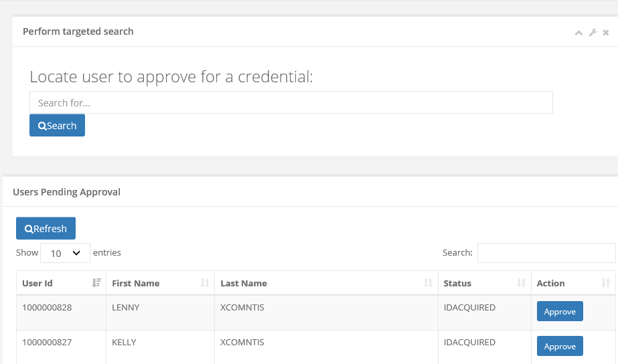Click the wrench settings icon in panel header
The image size is (618, 364).
[x=593, y=32]
